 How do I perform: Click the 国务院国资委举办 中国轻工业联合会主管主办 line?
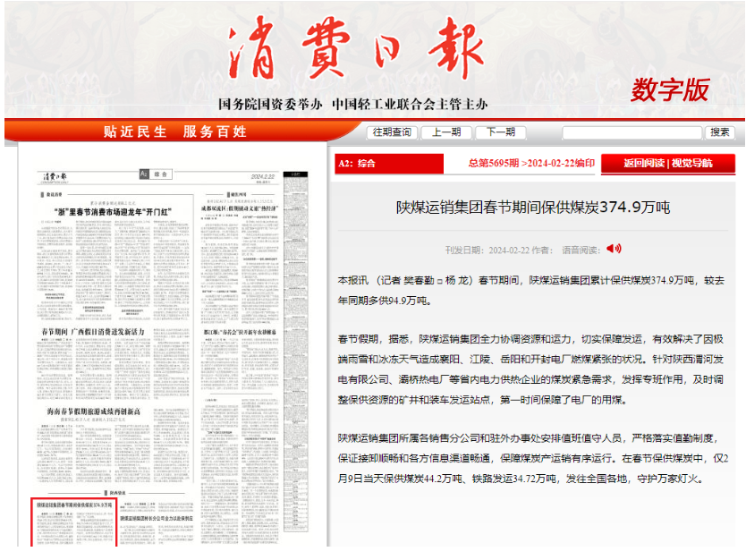(352, 104)
